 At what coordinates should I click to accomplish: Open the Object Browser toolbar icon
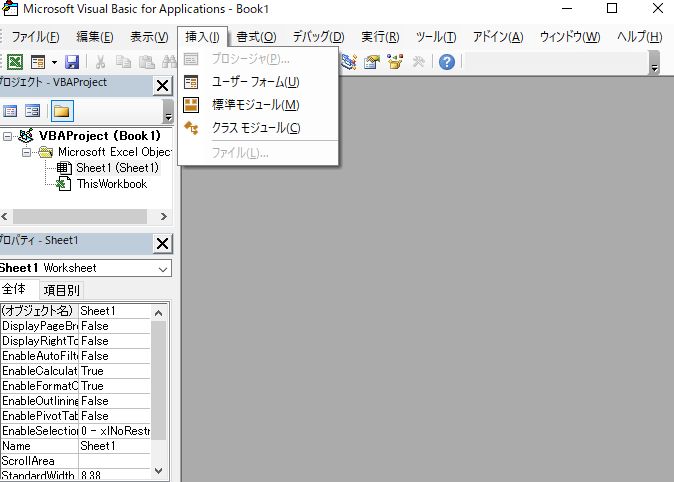coord(395,62)
